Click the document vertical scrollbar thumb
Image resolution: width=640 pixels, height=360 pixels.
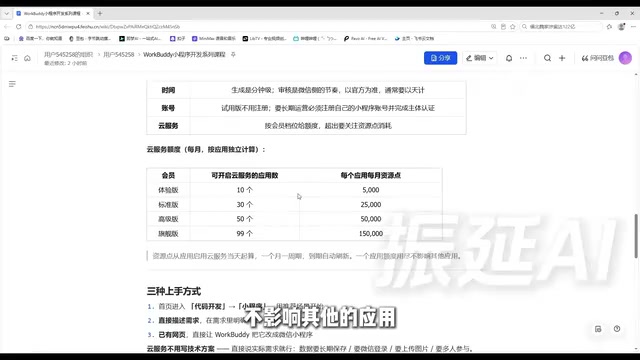coord(636,236)
